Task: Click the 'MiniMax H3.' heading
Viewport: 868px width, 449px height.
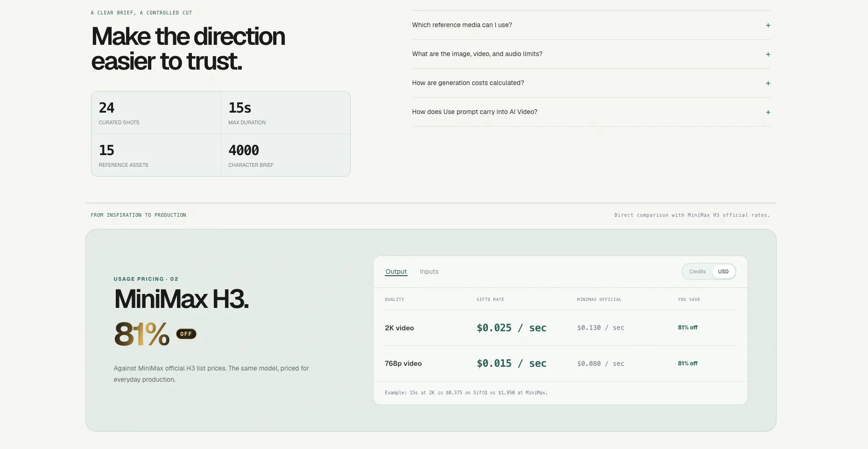Action: coord(182,299)
